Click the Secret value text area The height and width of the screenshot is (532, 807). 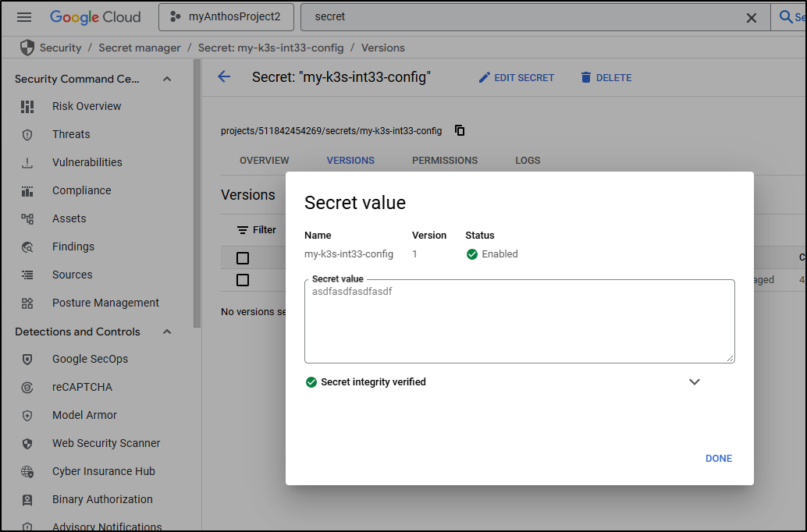click(x=519, y=321)
